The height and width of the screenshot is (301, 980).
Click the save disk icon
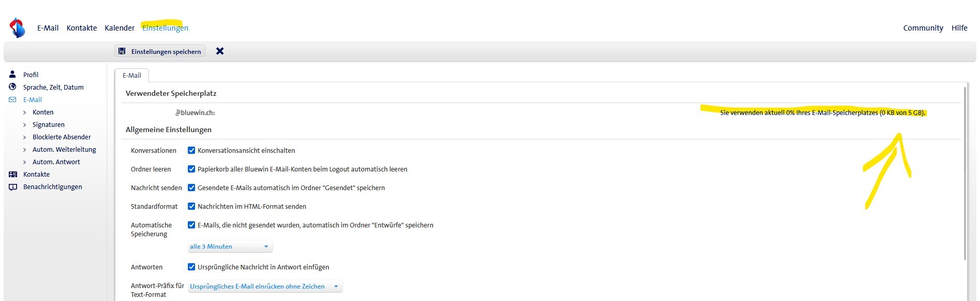coord(122,51)
